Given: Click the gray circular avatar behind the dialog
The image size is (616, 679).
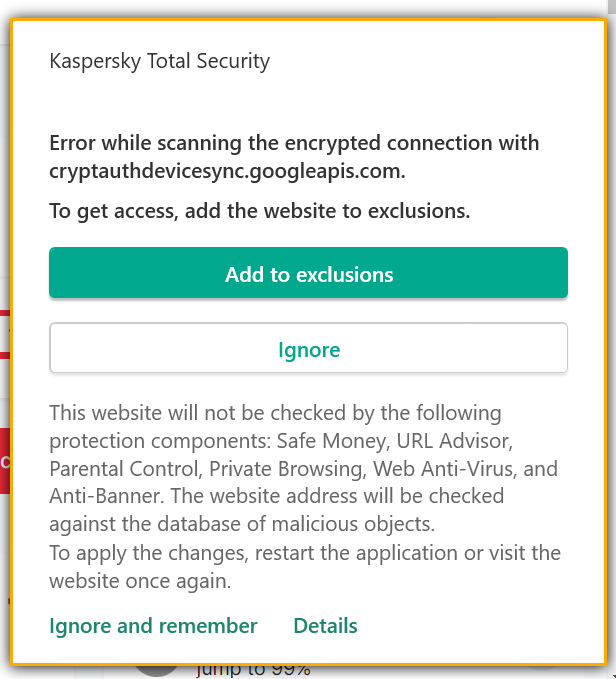Looking at the screenshot, I should 156,671.
